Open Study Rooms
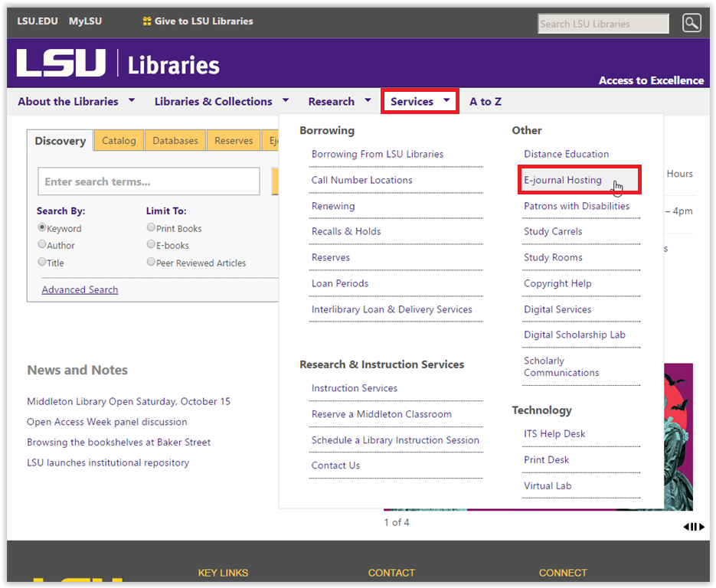 pos(553,257)
